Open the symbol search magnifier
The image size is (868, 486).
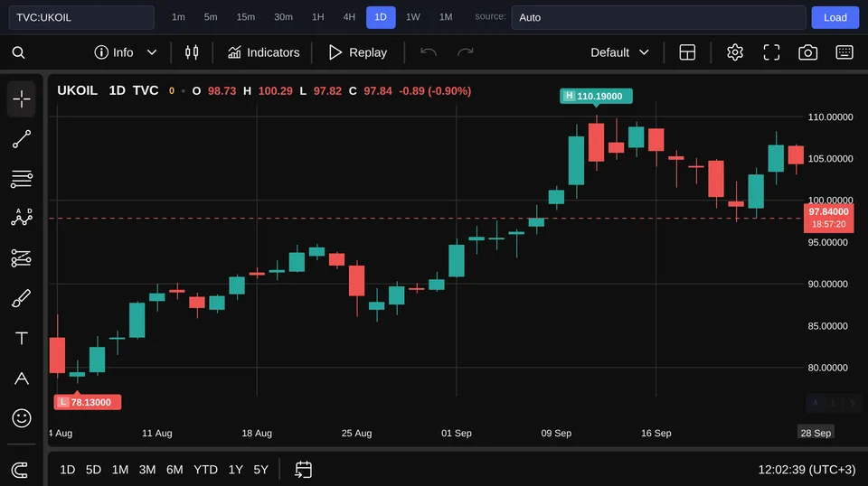18,52
